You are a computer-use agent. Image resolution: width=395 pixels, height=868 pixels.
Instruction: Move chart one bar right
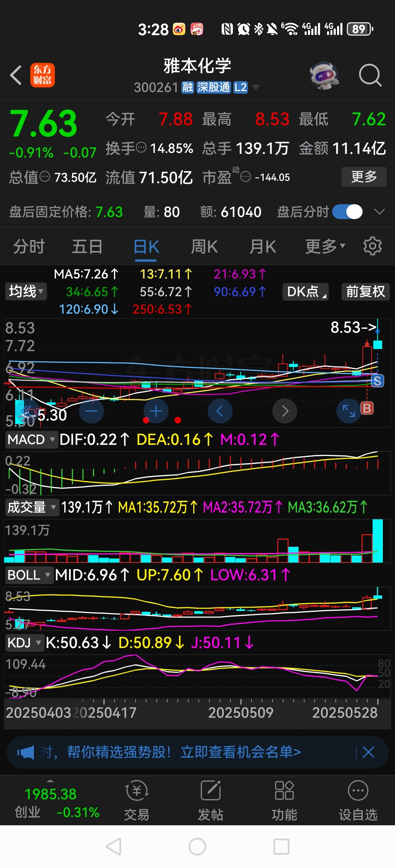click(x=285, y=411)
